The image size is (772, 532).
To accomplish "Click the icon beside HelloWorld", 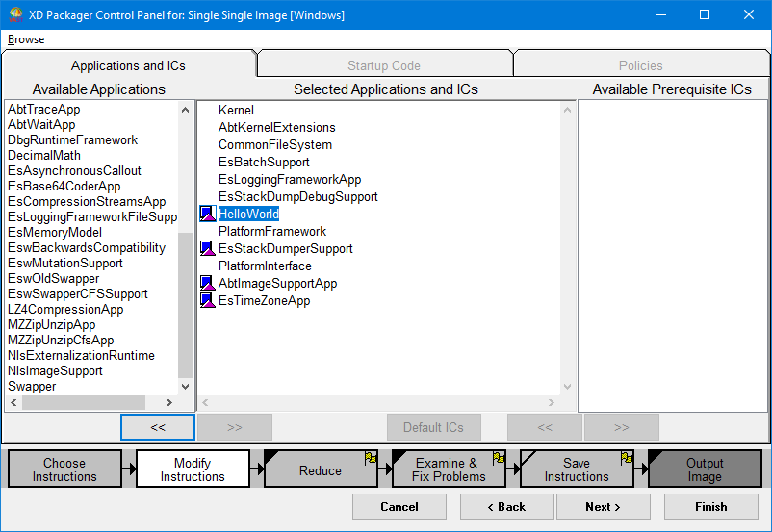I will [207, 215].
